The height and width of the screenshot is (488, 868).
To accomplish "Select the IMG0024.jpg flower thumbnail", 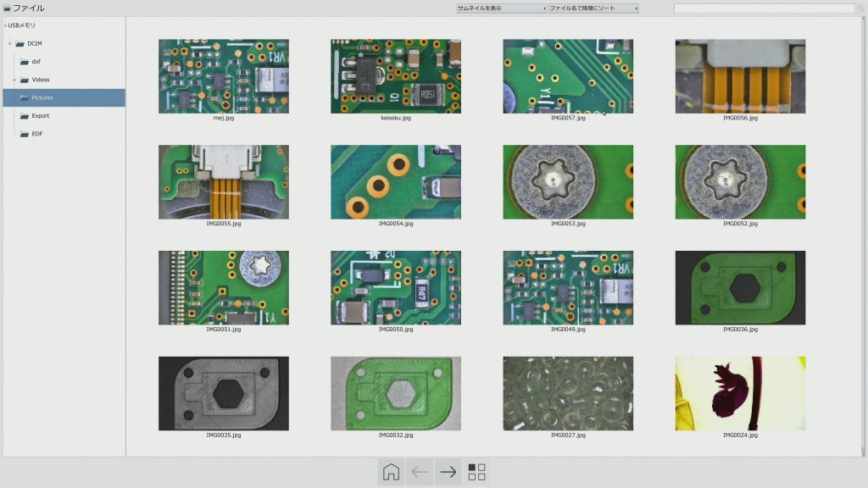I will tap(740, 393).
